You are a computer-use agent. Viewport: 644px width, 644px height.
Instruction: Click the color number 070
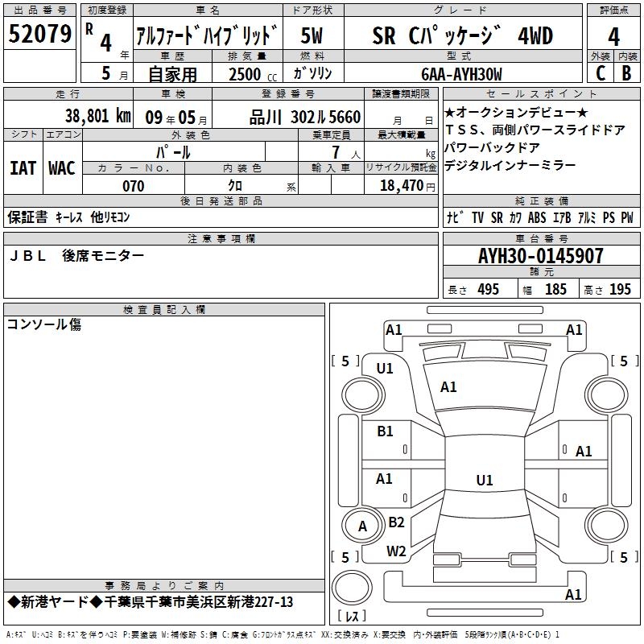click(x=133, y=186)
